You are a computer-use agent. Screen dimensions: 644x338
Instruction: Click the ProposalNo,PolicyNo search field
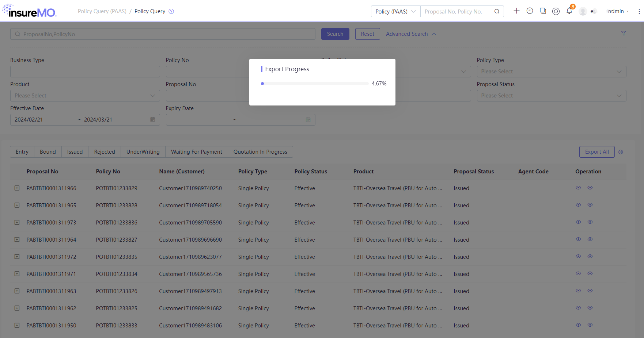pos(163,34)
